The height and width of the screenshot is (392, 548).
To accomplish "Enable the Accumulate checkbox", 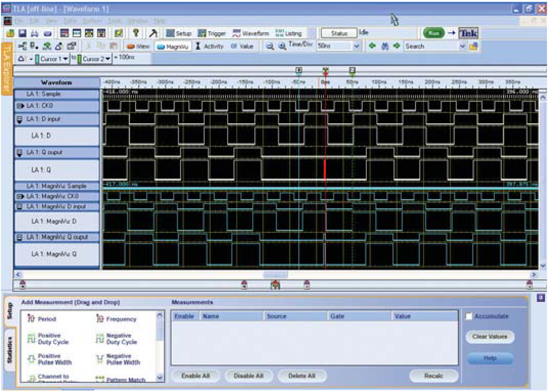I will 469,316.
